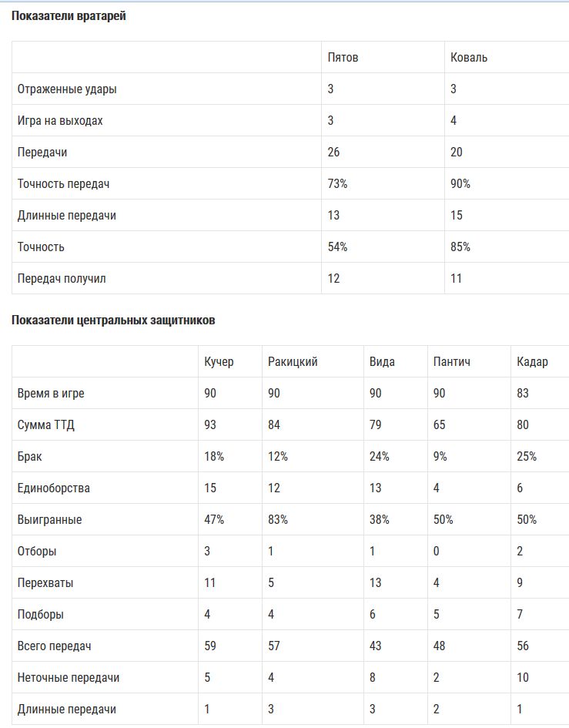Select the Ракицкий column header
This screenshot has height=728, width=569.
pos(293,362)
